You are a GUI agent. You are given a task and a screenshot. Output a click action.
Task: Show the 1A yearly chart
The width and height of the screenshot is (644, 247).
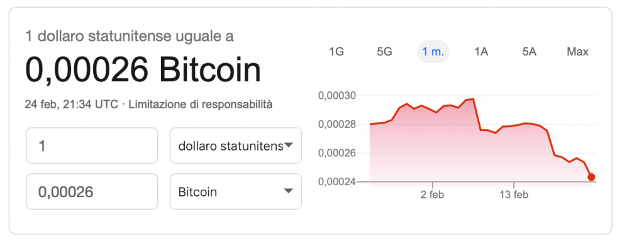(x=481, y=52)
